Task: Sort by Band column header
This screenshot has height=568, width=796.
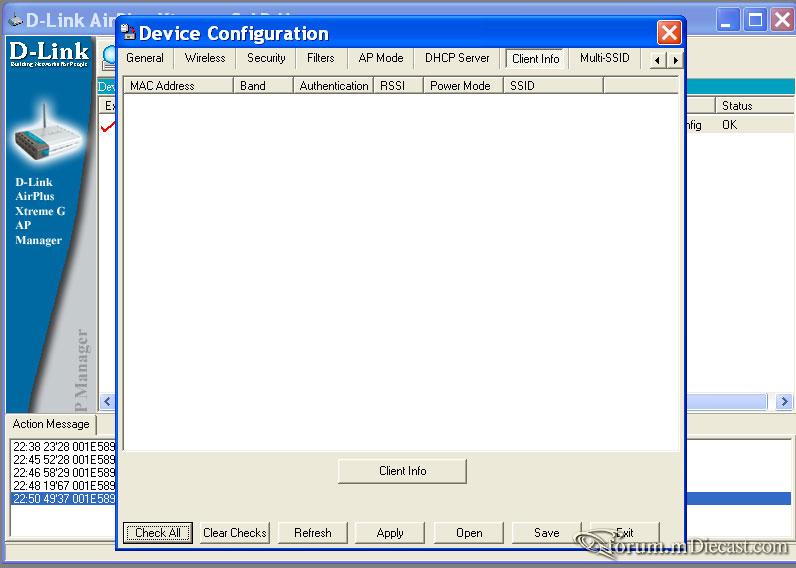Action: click(263, 85)
